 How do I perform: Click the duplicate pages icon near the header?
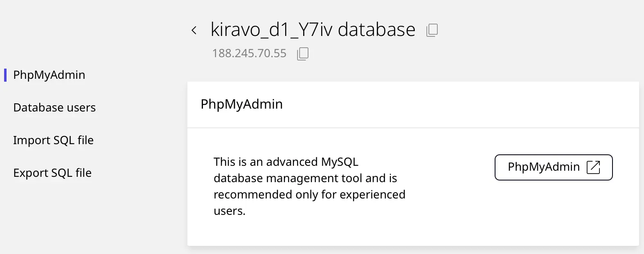pyautogui.click(x=432, y=30)
